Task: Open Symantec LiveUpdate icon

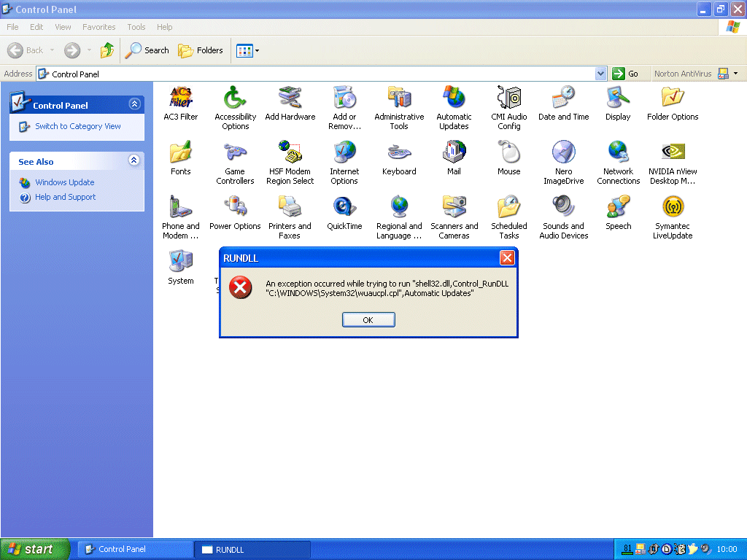Action: pyautogui.click(x=673, y=207)
